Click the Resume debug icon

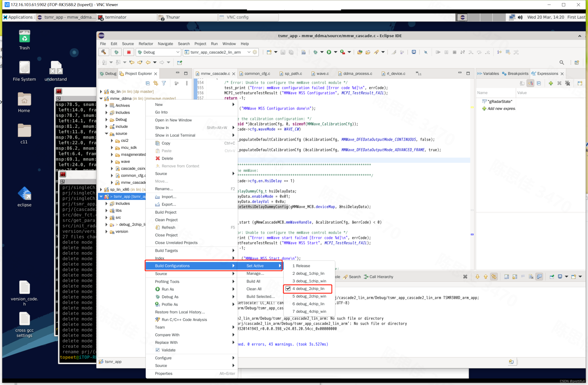point(438,52)
